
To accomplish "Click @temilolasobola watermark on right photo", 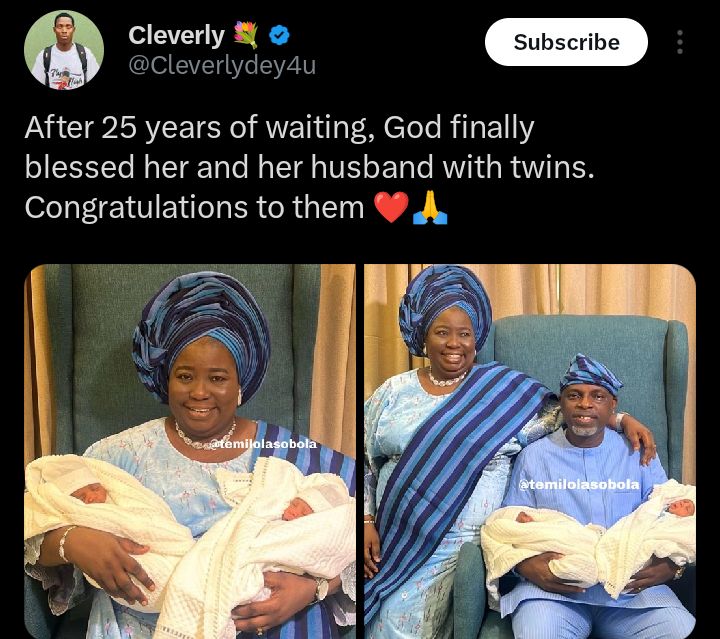I will 579,484.
